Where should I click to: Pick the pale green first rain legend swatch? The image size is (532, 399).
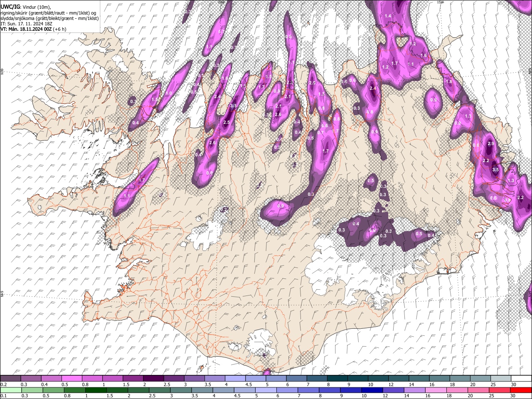coord(11,390)
